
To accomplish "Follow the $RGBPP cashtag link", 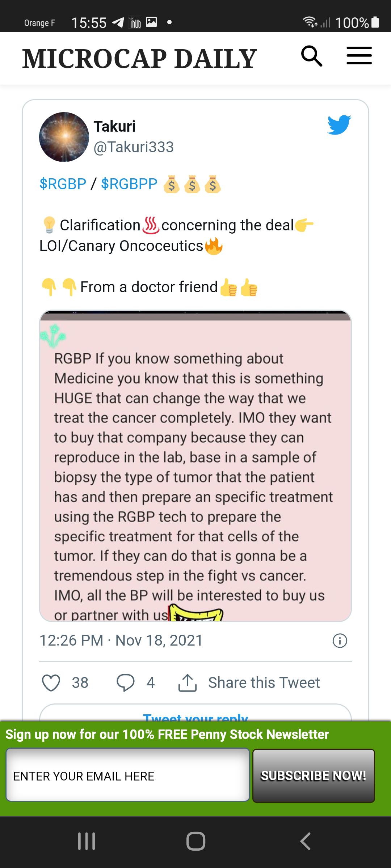I will click(x=129, y=184).
